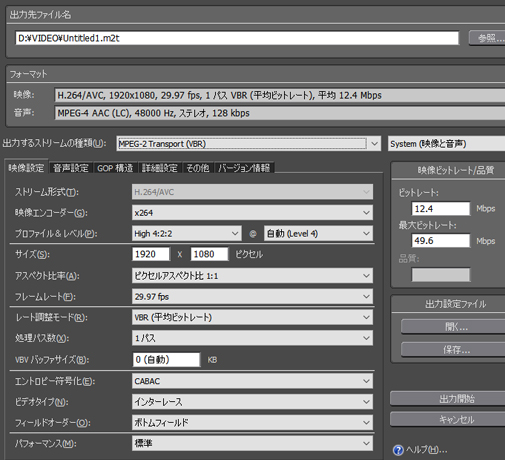Click the 参照... browse button
Image resolution: width=505 pixels, height=460 pixels.
[487, 38]
